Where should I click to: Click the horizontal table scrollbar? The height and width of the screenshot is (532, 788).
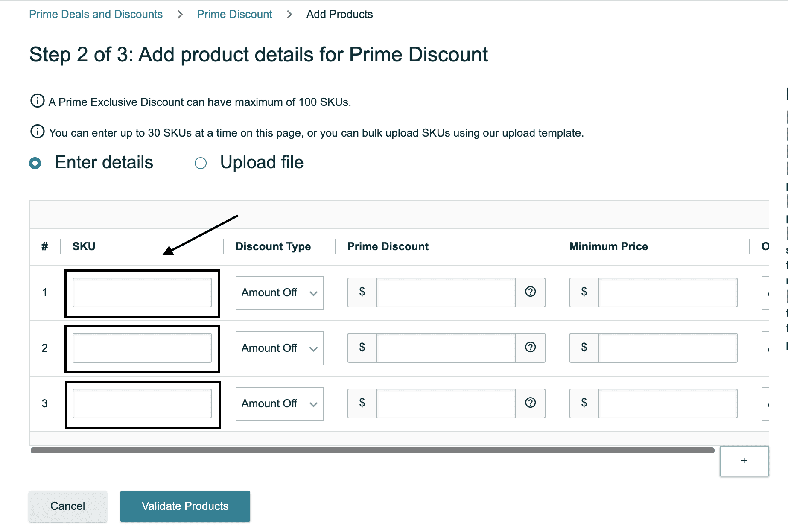(x=372, y=450)
